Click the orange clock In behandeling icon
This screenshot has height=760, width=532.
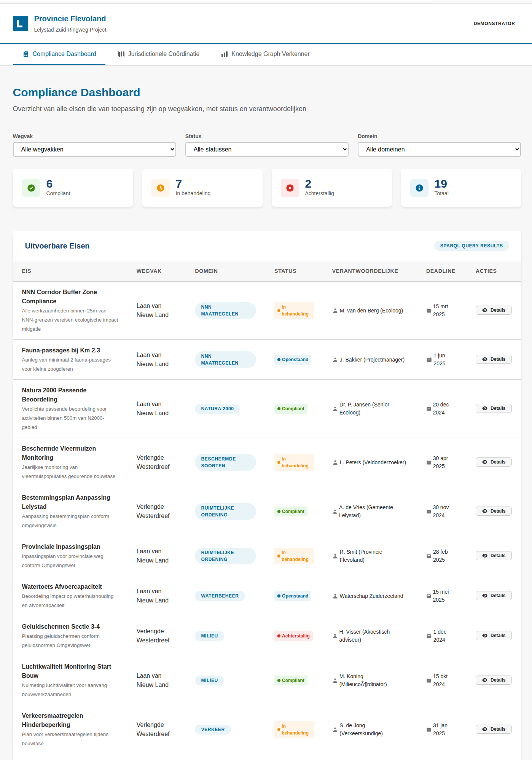(x=161, y=188)
